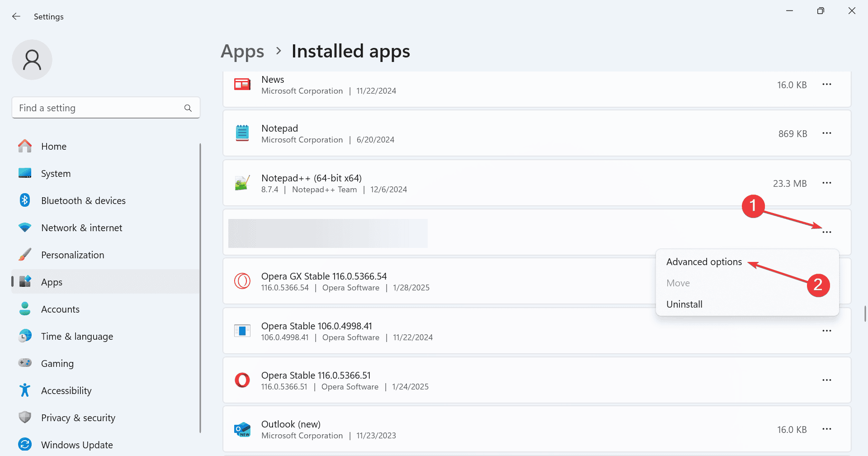
Task: Click the Apps sidebar icon
Action: tap(25, 281)
